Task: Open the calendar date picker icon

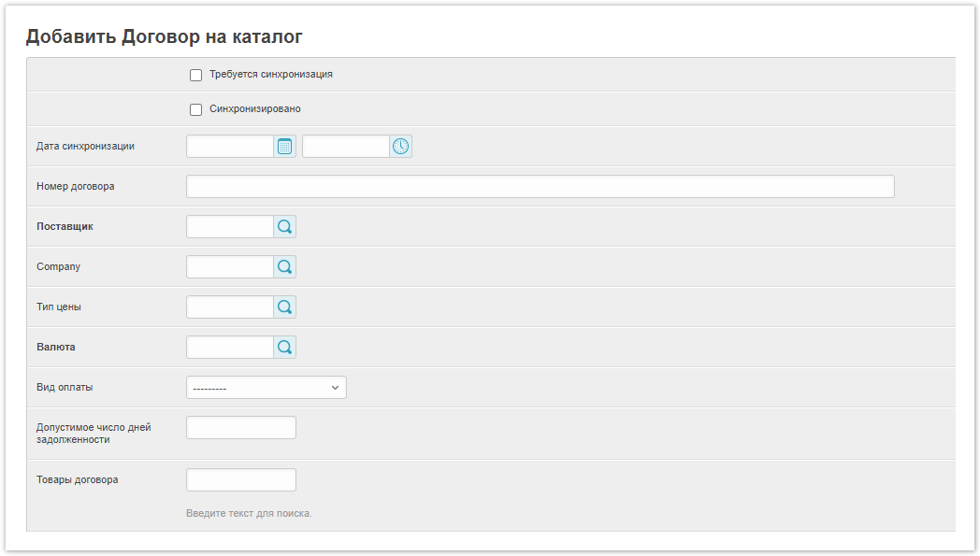Action: click(x=285, y=147)
